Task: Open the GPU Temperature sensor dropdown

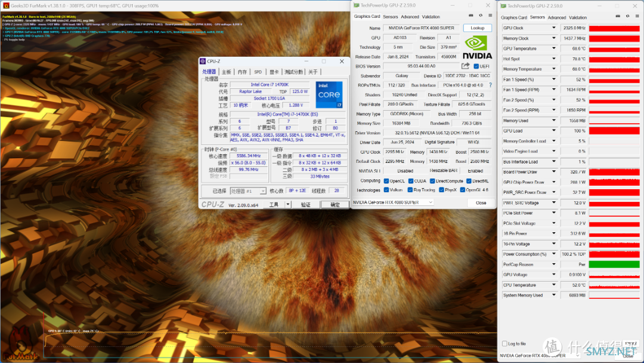Action: click(553, 48)
